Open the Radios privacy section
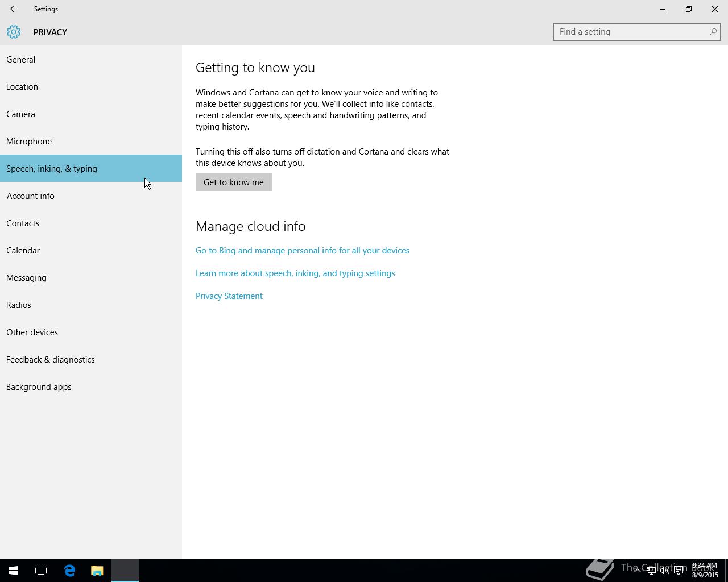 tap(91, 305)
